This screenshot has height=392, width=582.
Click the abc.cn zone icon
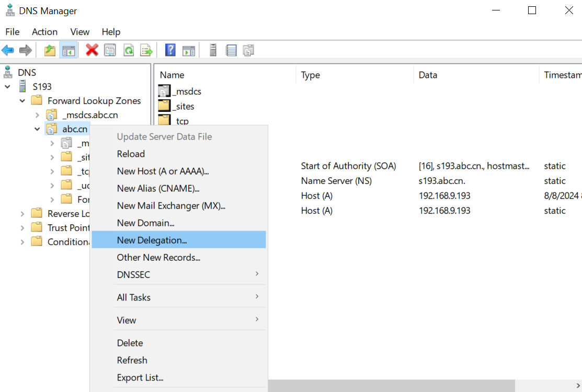[52, 129]
